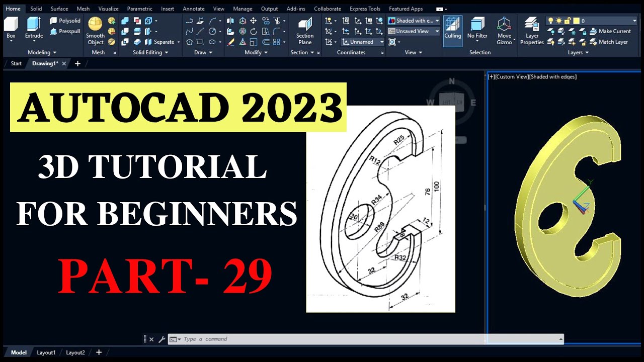The image size is (644, 362).
Task: Click [Custom View] viewport label
Action: point(513,77)
